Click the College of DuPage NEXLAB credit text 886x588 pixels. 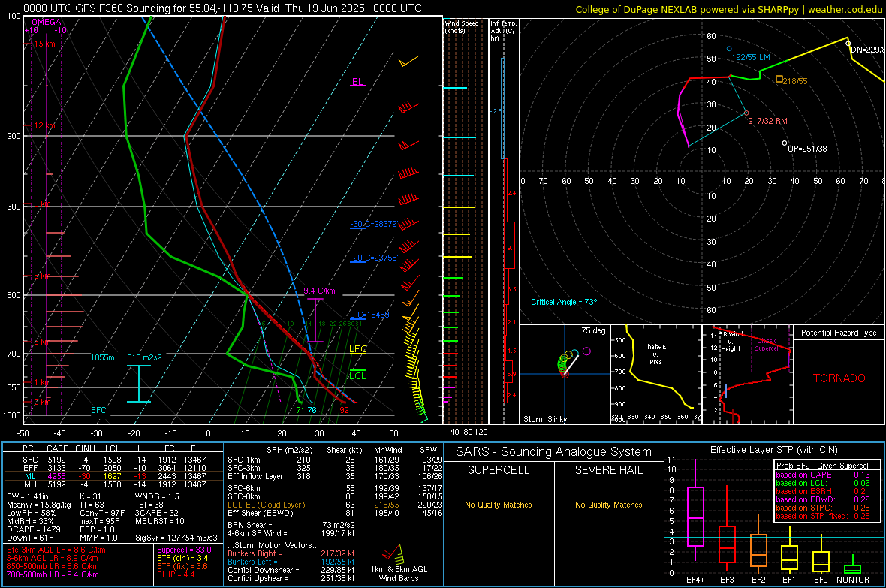tap(728, 9)
